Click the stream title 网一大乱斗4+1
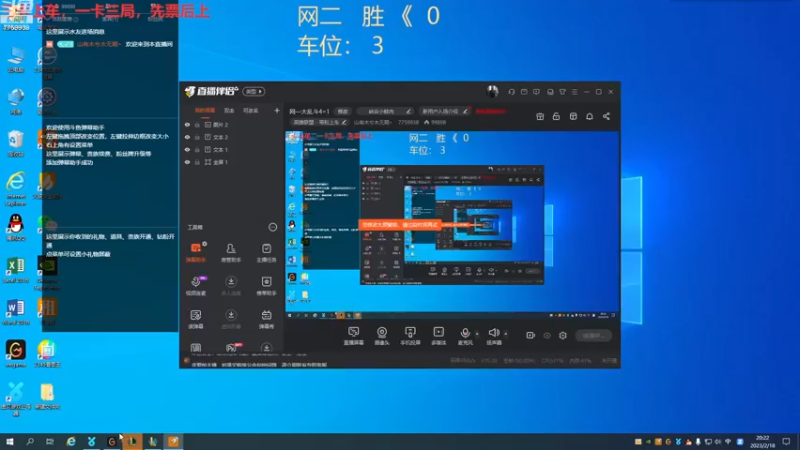The image size is (800, 450). [x=309, y=111]
